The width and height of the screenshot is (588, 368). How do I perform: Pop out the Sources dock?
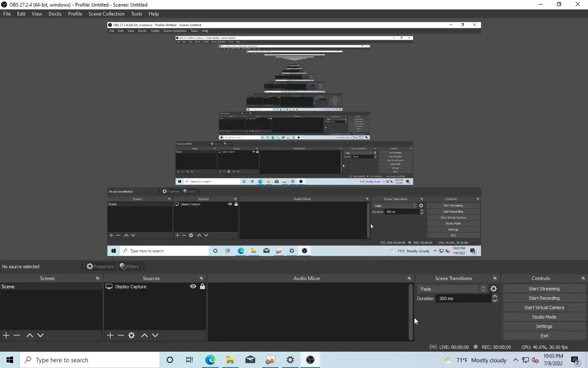click(201, 278)
